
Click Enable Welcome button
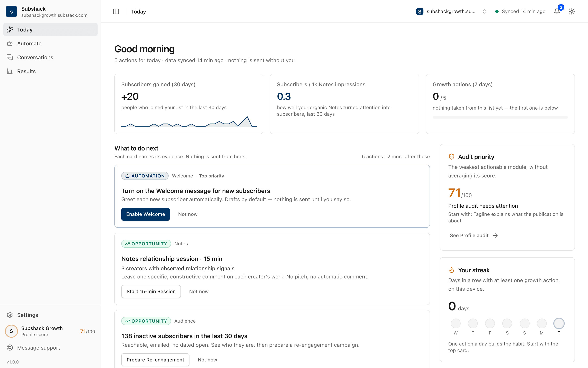[x=145, y=214]
